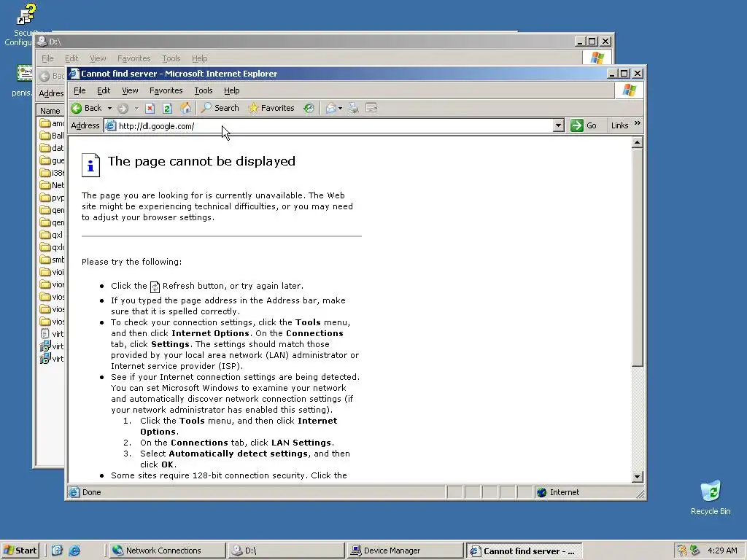Open Internet Explorer Tools menu

point(204,90)
